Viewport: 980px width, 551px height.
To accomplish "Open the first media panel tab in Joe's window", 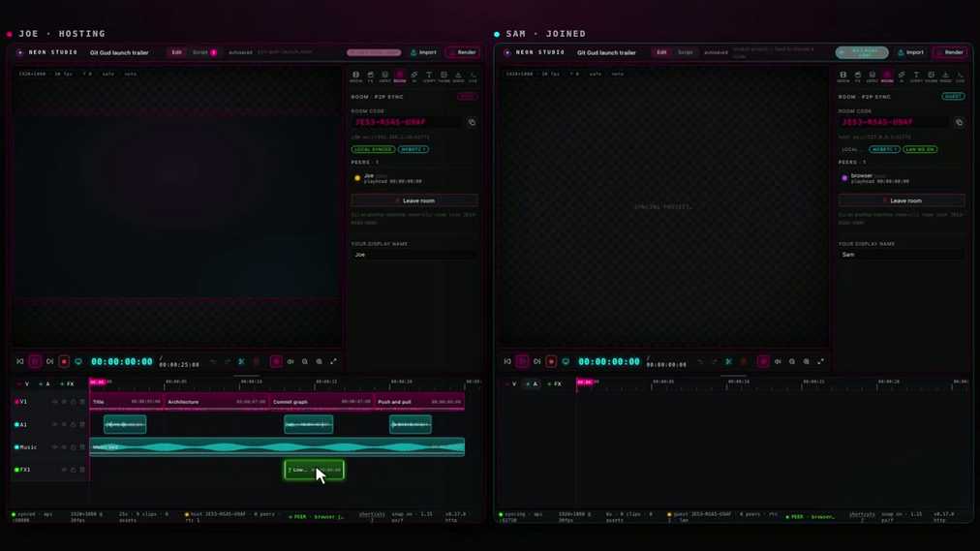I will pos(355,77).
